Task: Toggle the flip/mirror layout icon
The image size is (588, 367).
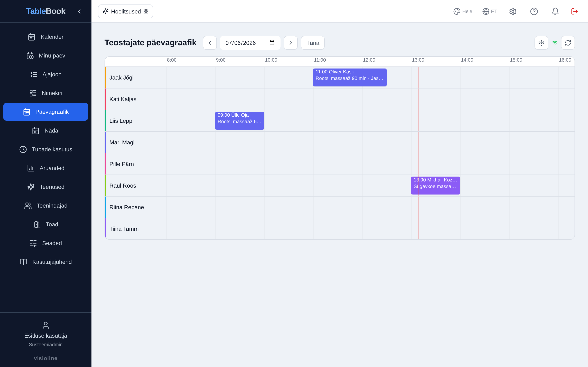Action: point(541,43)
